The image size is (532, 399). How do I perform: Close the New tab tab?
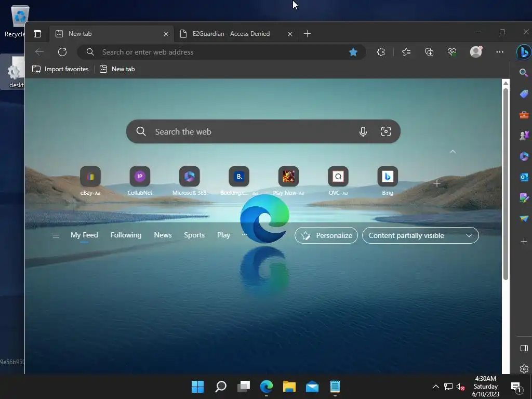[x=166, y=34]
